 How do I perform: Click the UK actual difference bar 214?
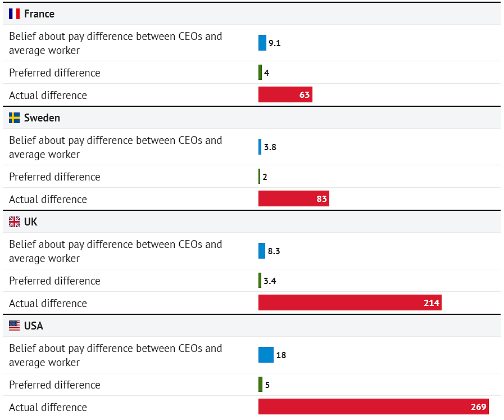click(349, 302)
